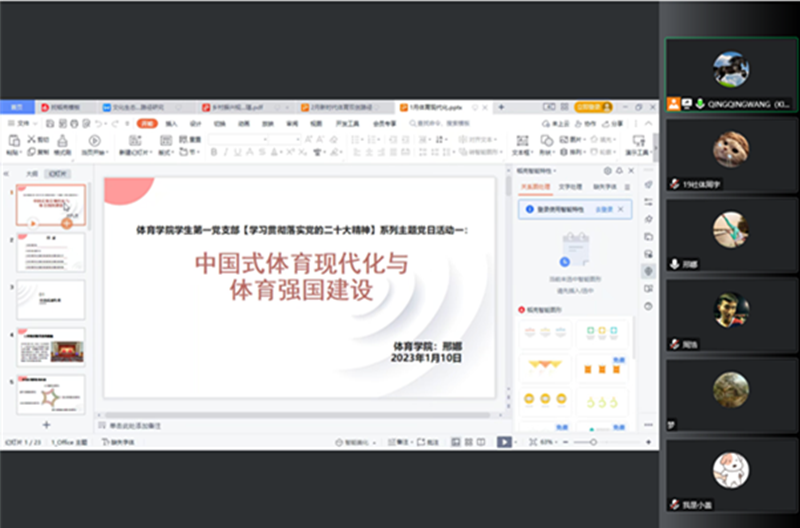Click the go-to-login link in info banner
The width and height of the screenshot is (800, 528).
pos(603,209)
